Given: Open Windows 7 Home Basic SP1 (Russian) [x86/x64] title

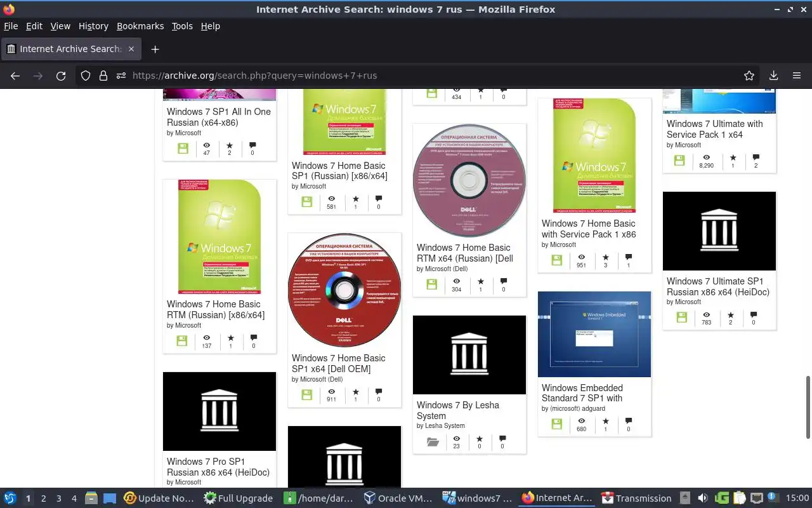Looking at the screenshot, I should click(x=339, y=171).
